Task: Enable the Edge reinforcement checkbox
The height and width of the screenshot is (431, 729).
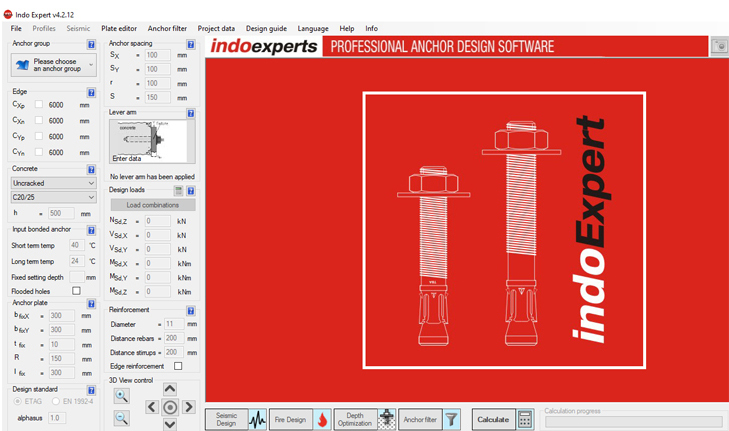Action: click(x=178, y=366)
